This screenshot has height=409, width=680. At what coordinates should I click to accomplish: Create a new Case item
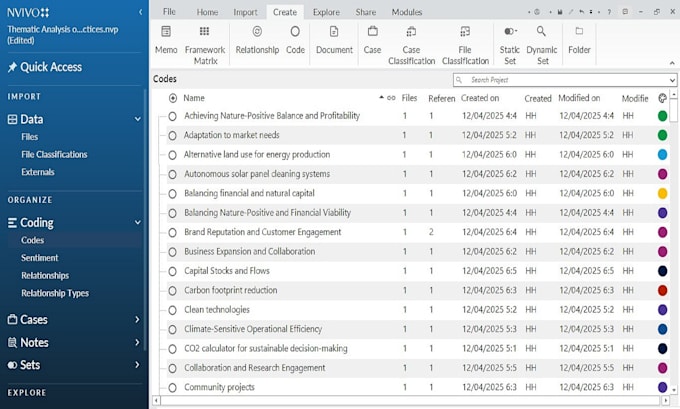(x=372, y=39)
